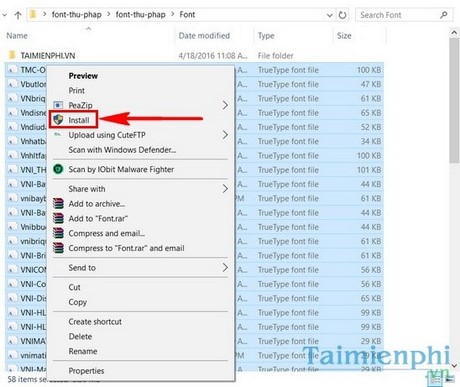Choose Scan with Windows Defender
The image size is (460, 387).
(122, 150)
